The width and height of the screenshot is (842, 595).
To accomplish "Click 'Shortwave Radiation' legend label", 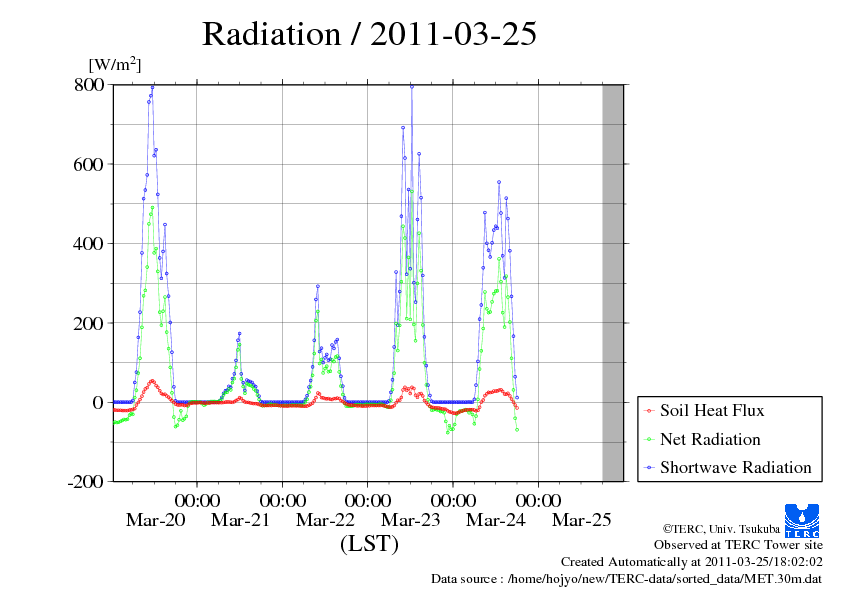I will (736, 468).
